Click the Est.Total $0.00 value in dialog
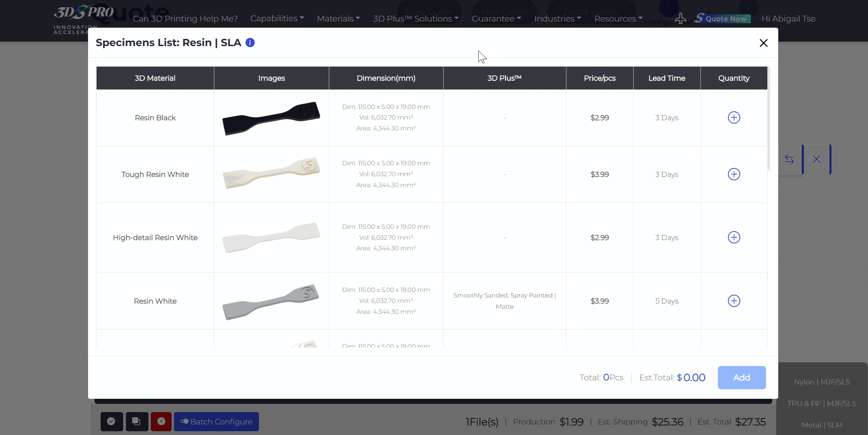Viewport: 868px width, 435px height. pos(691,378)
